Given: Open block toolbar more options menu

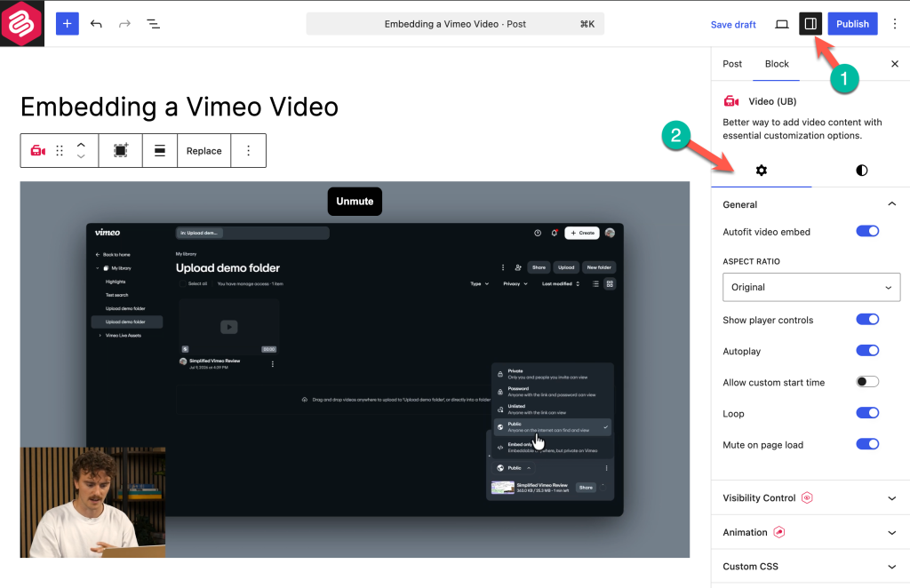Looking at the screenshot, I should [249, 151].
